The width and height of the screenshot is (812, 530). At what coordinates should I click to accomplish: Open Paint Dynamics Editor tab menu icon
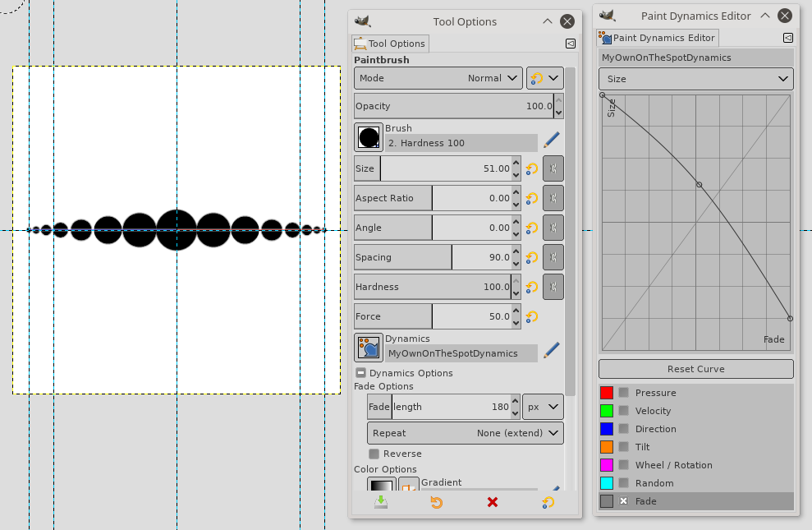pyautogui.click(x=787, y=38)
